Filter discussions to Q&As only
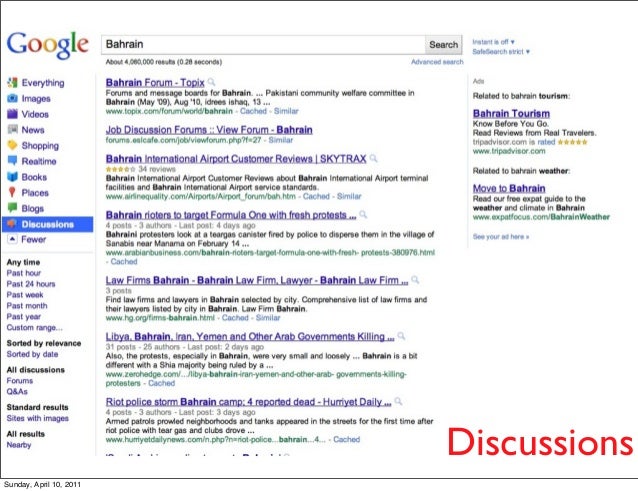This screenshot has height=491, width=638. click(17, 392)
